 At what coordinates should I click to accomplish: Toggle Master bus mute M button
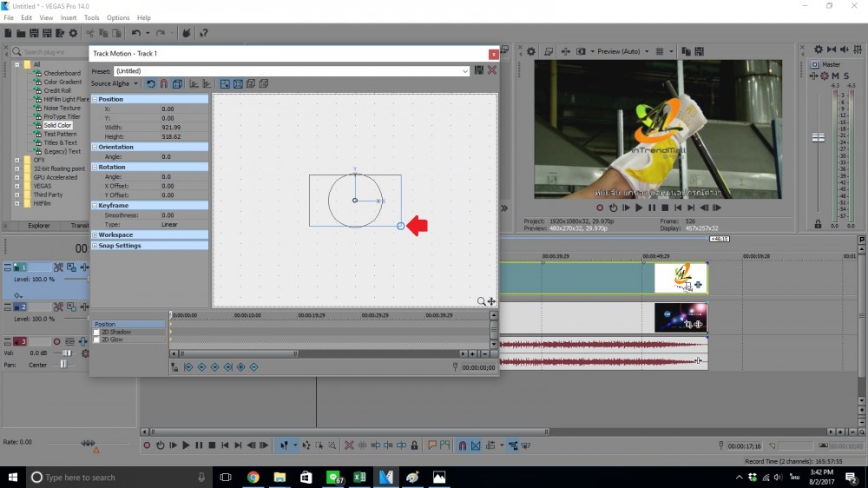(x=835, y=76)
